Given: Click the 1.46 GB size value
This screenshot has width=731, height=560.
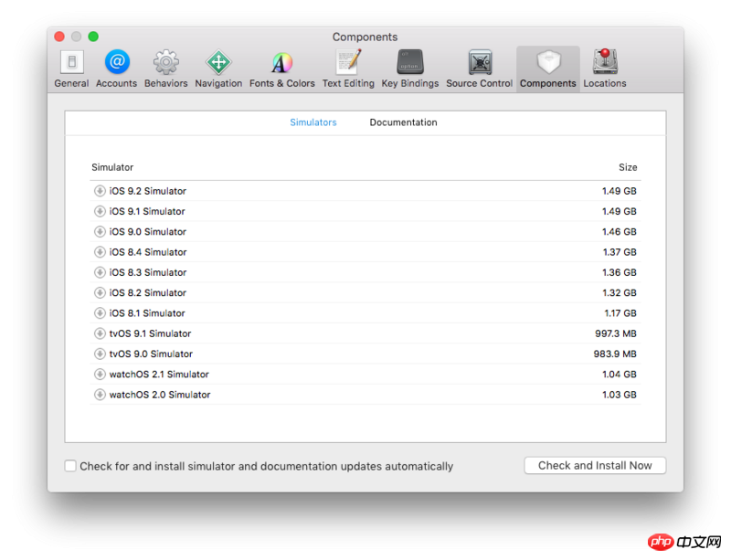Looking at the screenshot, I should click(x=620, y=232).
